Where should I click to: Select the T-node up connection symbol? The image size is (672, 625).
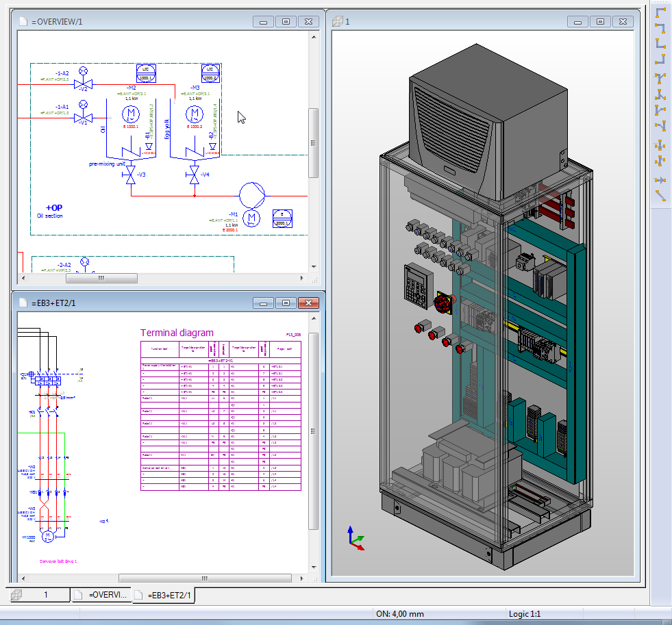click(x=660, y=94)
